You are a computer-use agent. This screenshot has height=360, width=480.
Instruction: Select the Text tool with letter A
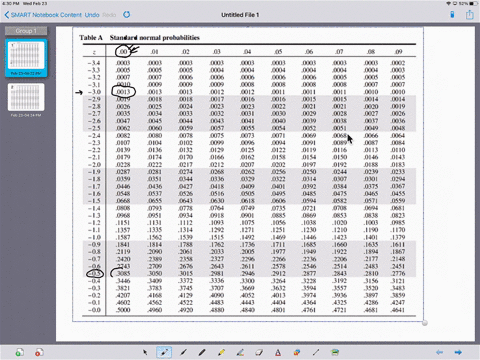click(278, 352)
